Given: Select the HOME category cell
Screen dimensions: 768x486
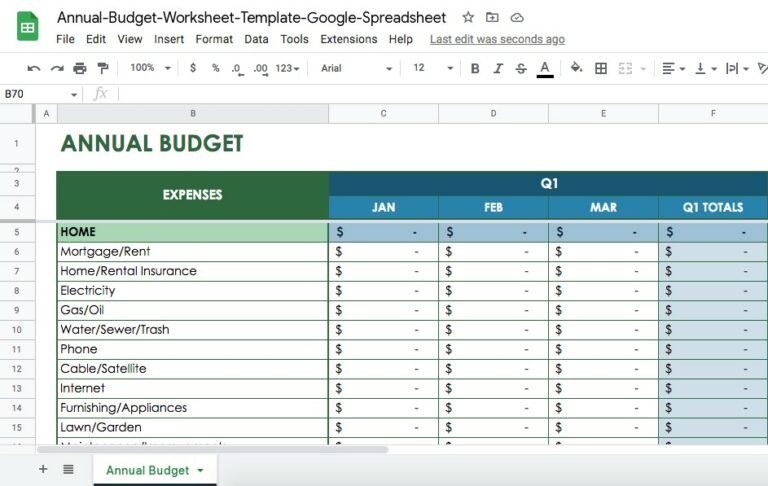Looking at the screenshot, I should point(192,232).
